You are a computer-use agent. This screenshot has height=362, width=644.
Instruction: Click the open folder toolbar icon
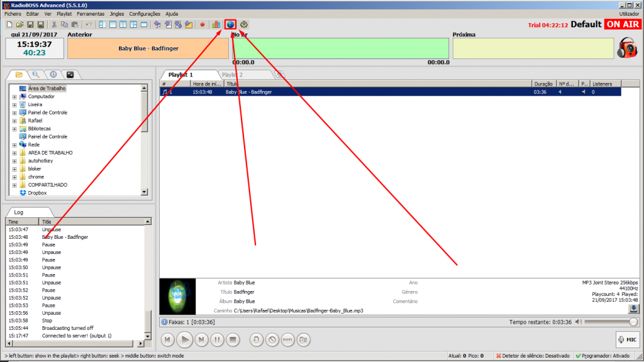[x=19, y=25]
